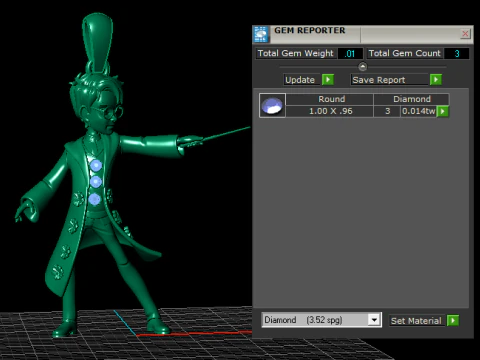Click green arrow beside 0.014tw

[443, 111]
